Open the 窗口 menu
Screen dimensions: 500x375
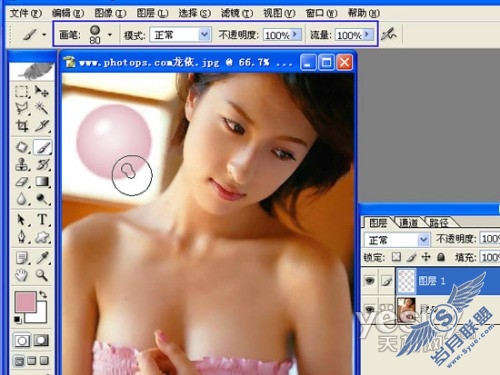[321, 13]
